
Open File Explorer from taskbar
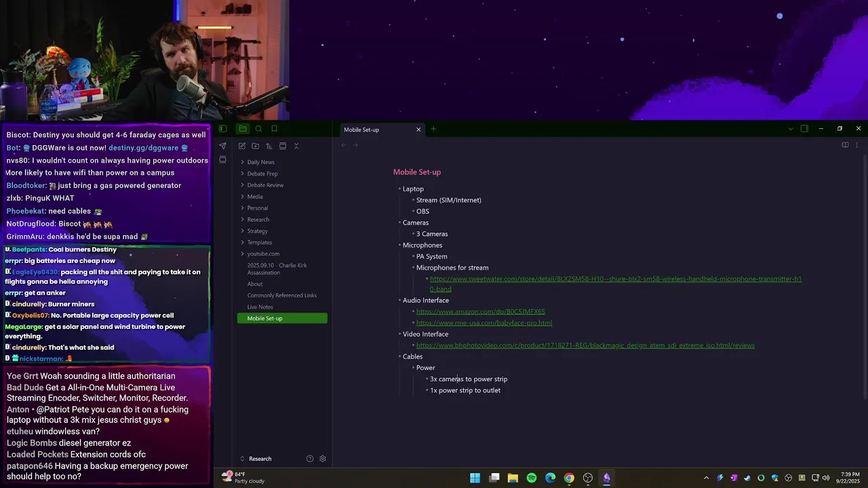513,478
